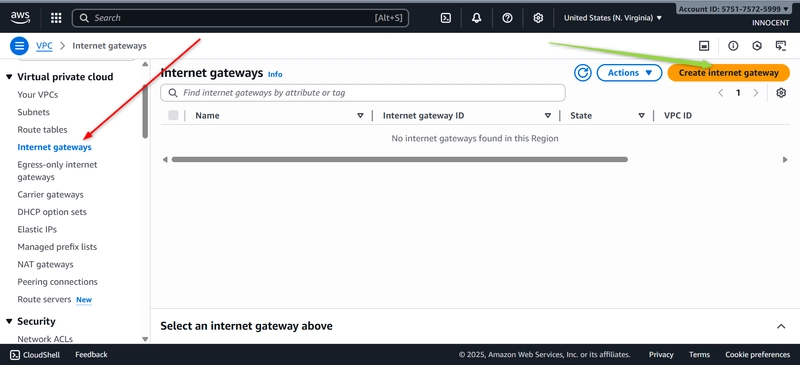This screenshot has height=365, width=800.
Task: Open table preferences gear icon
Action: pos(781,93)
